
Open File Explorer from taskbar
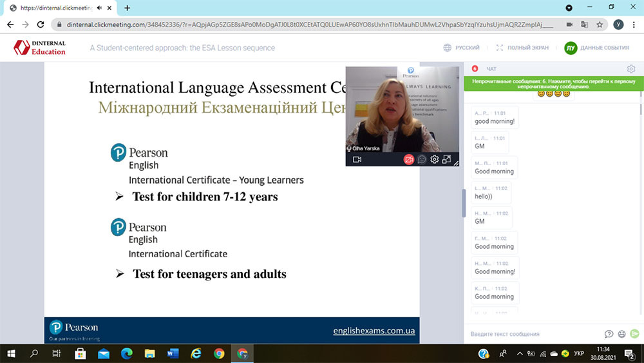[150, 353]
